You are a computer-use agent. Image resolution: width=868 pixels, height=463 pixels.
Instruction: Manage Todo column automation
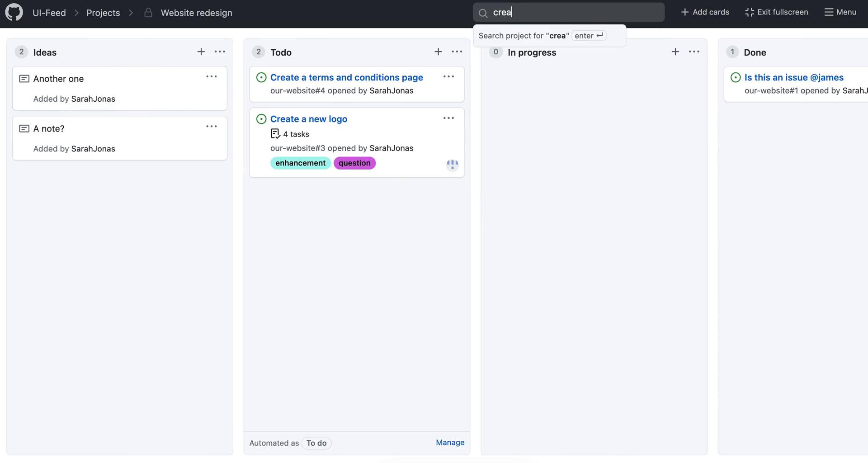pyautogui.click(x=450, y=443)
